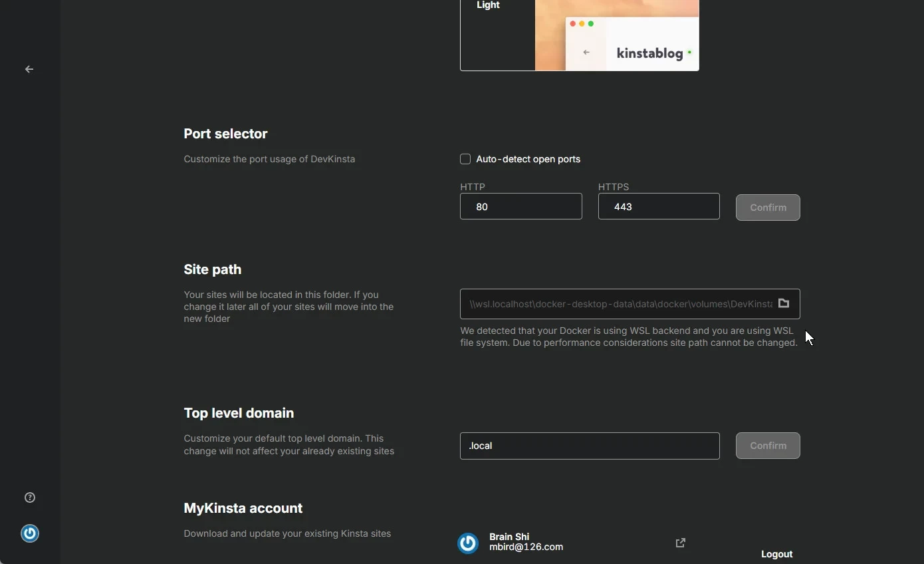This screenshot has width=924, height=564.
Task: Focus the HTTPS port field showing 443
Action: click(x=658, y=207)
